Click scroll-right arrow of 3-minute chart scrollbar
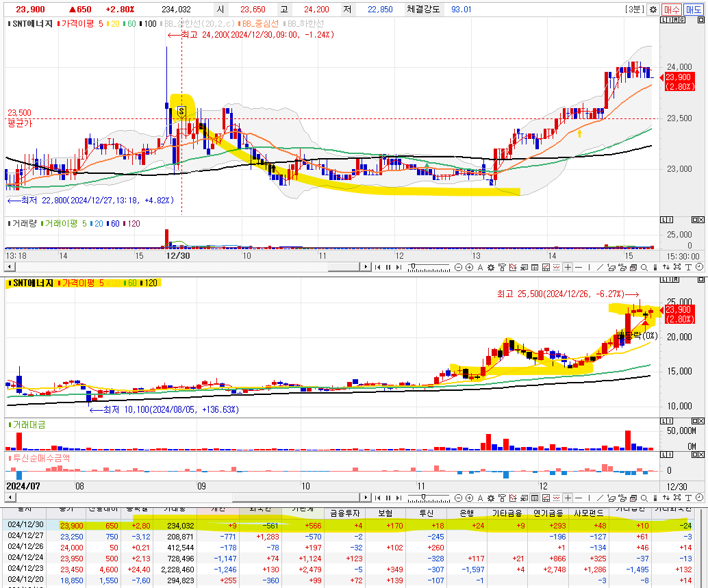The height and width of the screenshot is (588, 708). click(366, 267)
